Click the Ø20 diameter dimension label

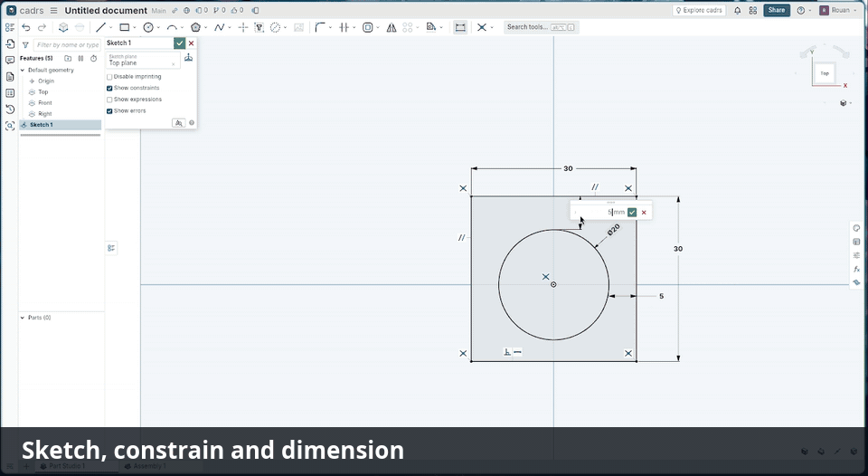point(613,230)
